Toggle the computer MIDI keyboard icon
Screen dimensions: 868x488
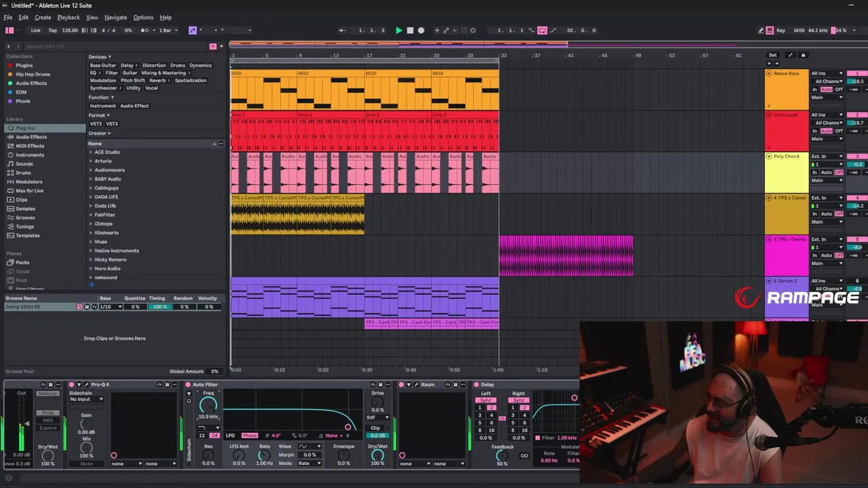[x=770, y=30]
